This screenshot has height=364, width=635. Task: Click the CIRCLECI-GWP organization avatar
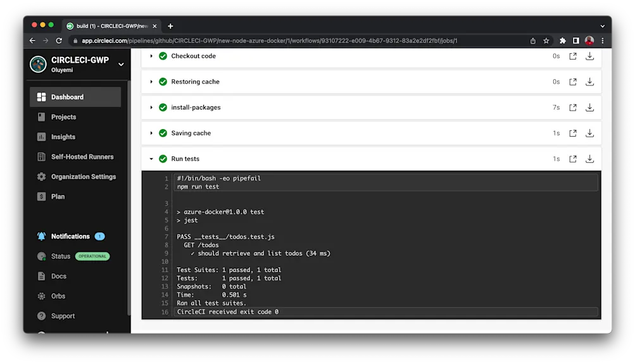(38, 65)
